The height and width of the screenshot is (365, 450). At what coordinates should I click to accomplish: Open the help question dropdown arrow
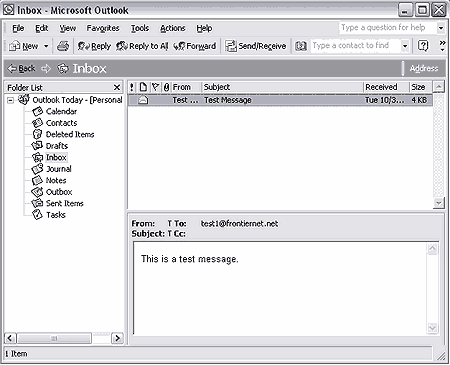(x=441, y=28)
